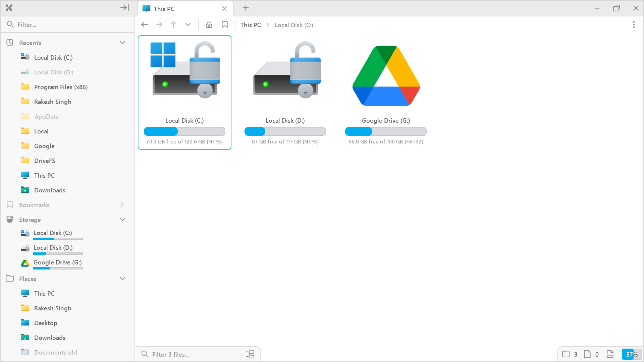Select Google Drive (G:) under Storage
The image size is (644, 362).
57,262
